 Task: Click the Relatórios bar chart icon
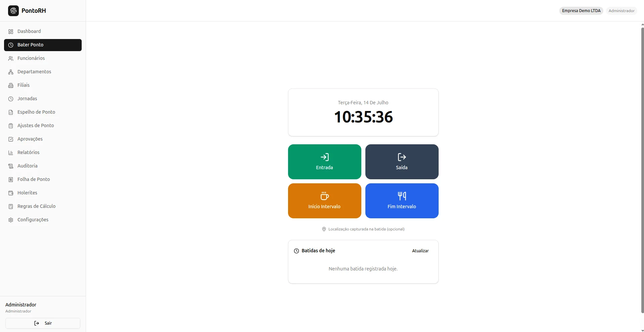click(11, 152)
